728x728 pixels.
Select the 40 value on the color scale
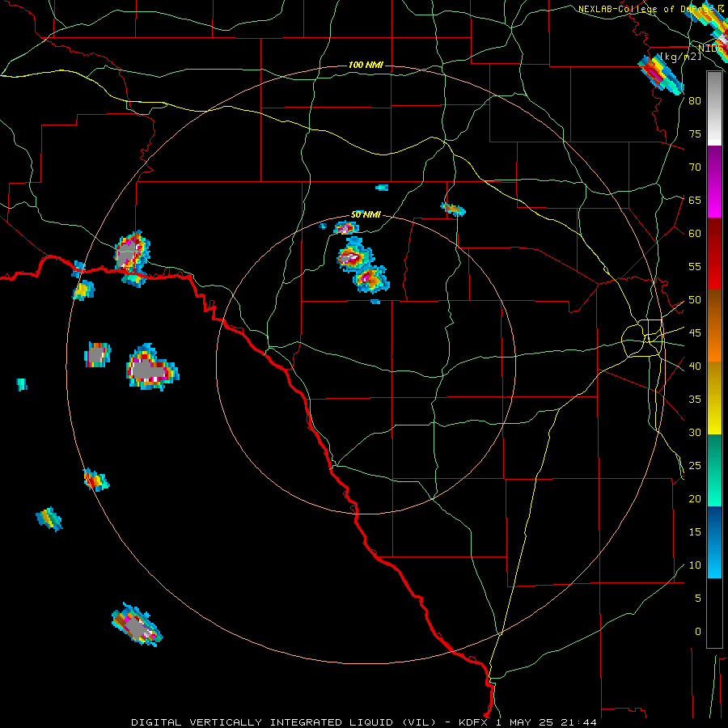click(695, 366)
